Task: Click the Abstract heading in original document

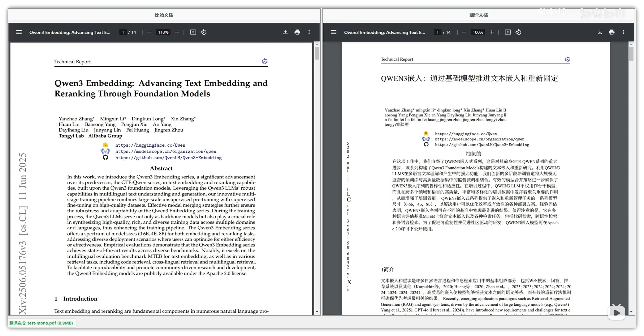Action: 161,168
